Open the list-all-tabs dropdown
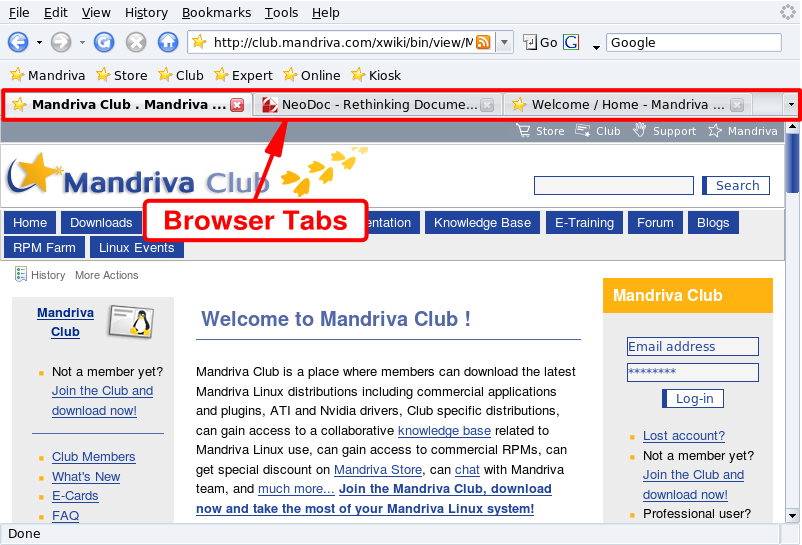Viewport: 802px width, 545px height. tap(791, 105)
